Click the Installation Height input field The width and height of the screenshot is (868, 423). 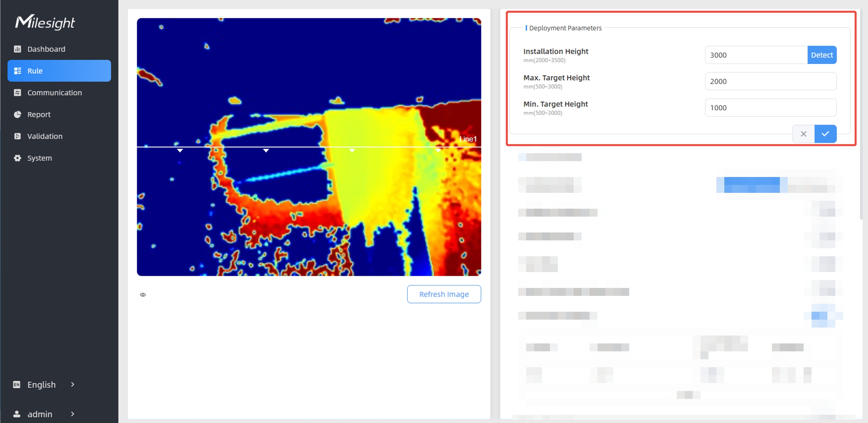756,55
